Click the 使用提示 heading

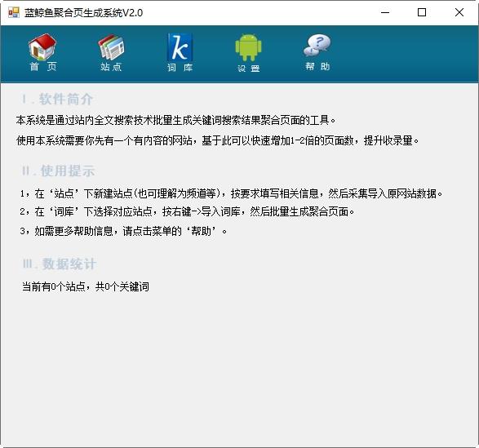click(58, 171)
